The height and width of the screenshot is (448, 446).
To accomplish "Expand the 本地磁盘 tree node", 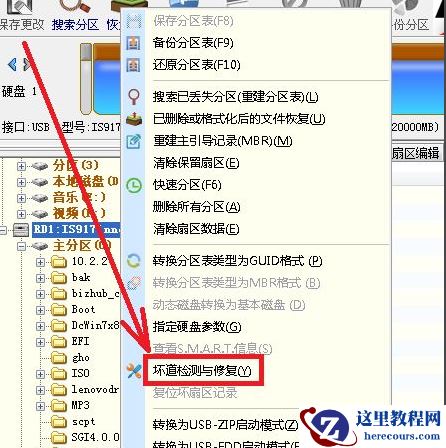I will click(x=21, y=182).
